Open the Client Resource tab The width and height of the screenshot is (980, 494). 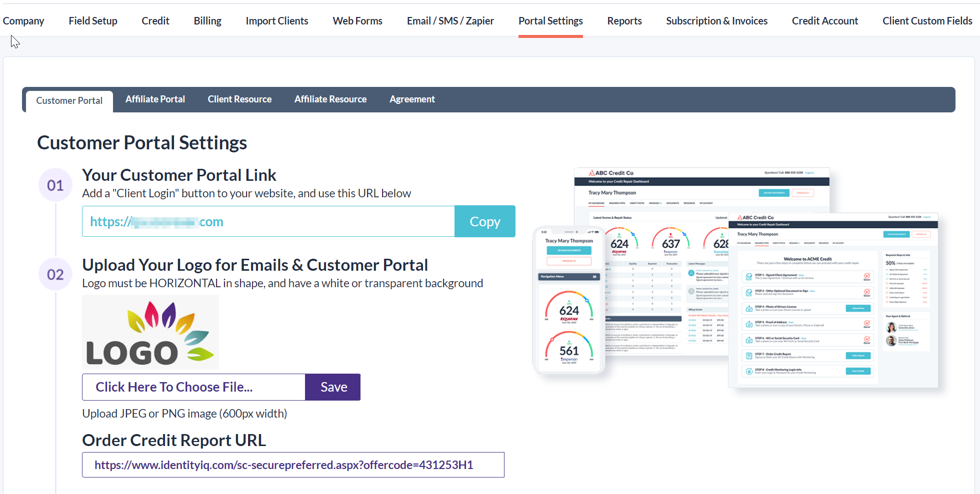pos(239,99)
